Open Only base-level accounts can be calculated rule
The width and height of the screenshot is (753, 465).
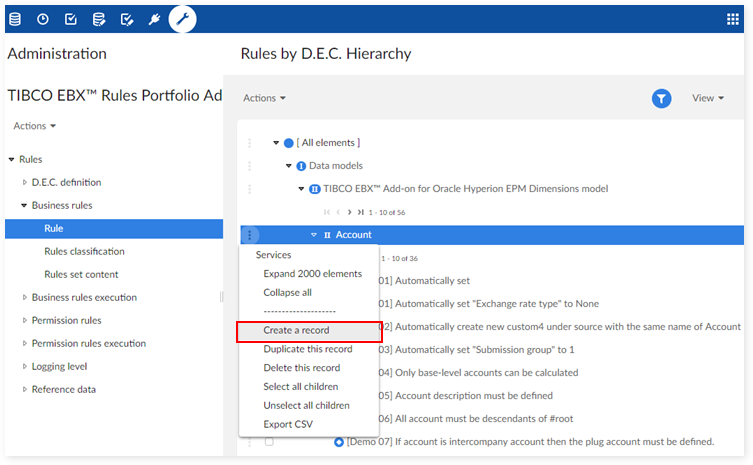[x=478, y=373]
